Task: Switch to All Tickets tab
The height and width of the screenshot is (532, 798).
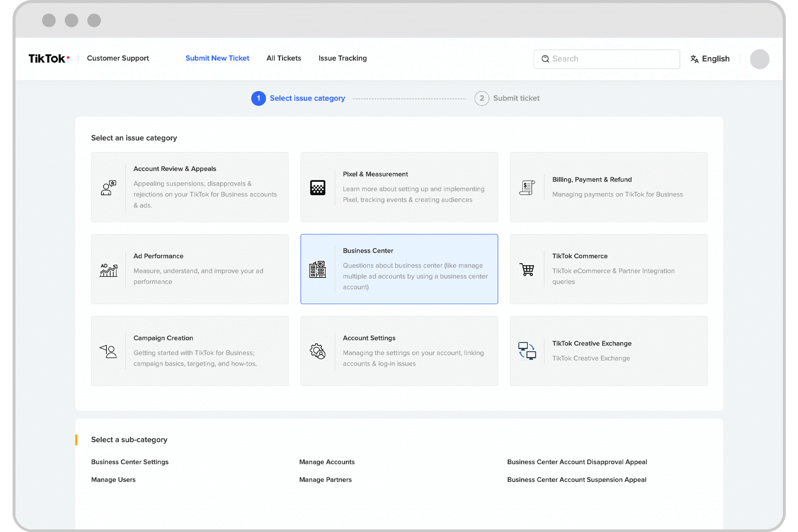Action: 284,58
